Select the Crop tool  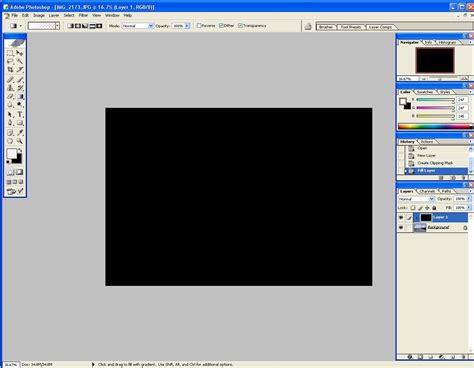tap(10, 69)
